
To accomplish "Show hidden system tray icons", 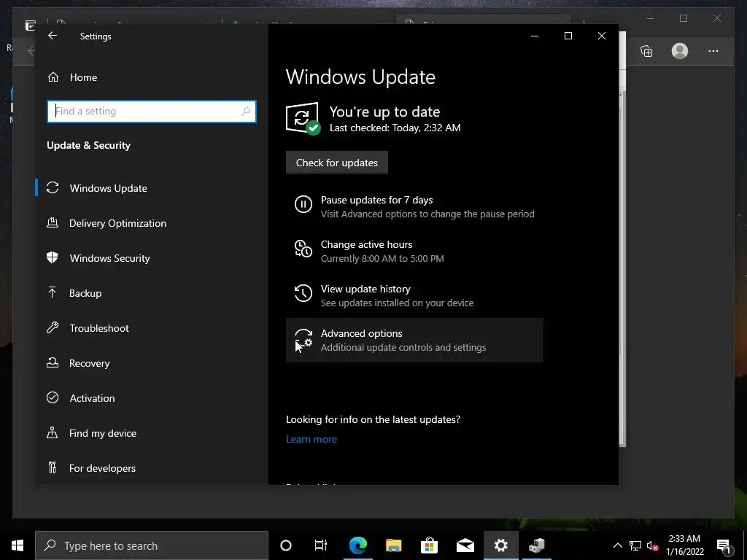I will coord(617,545).
